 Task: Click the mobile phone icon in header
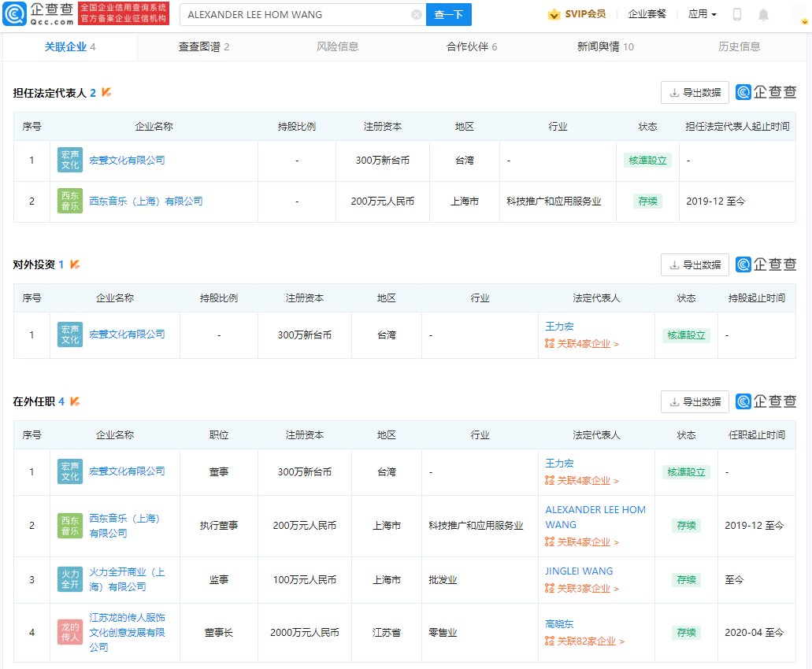pyautogui.click(x=737, y=14)
